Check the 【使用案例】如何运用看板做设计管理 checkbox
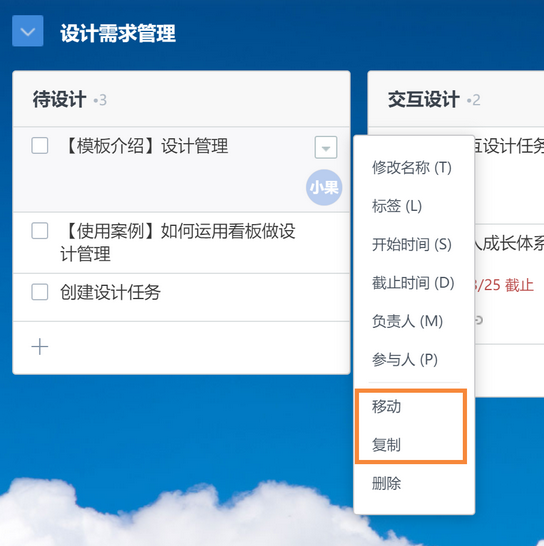The width and height of the screenshot is (544, 546). pos(40,231)
